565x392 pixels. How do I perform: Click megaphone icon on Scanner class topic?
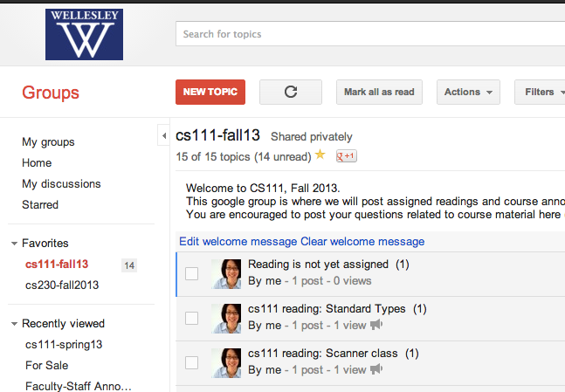point(376,369)
